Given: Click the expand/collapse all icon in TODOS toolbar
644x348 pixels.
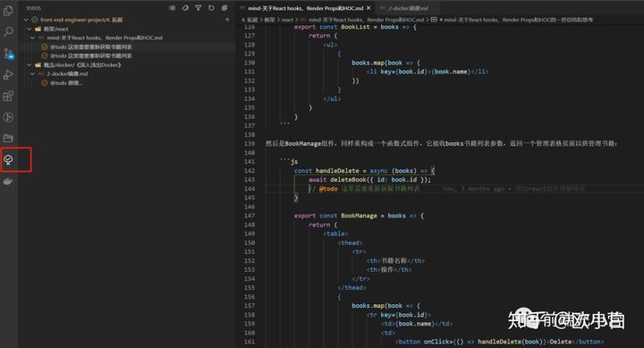Looking at the screenshot, I should tap(225, 8).
